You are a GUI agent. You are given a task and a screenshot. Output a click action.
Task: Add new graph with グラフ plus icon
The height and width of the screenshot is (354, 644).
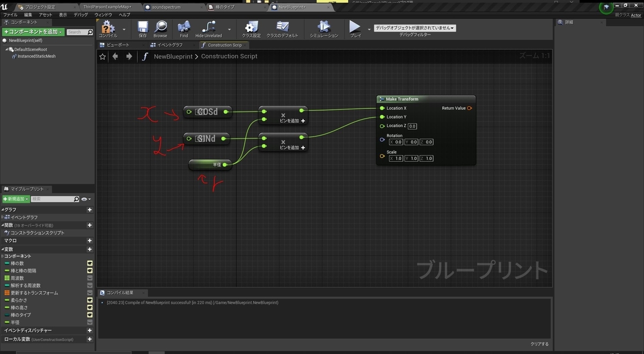[x=90, y=210]
